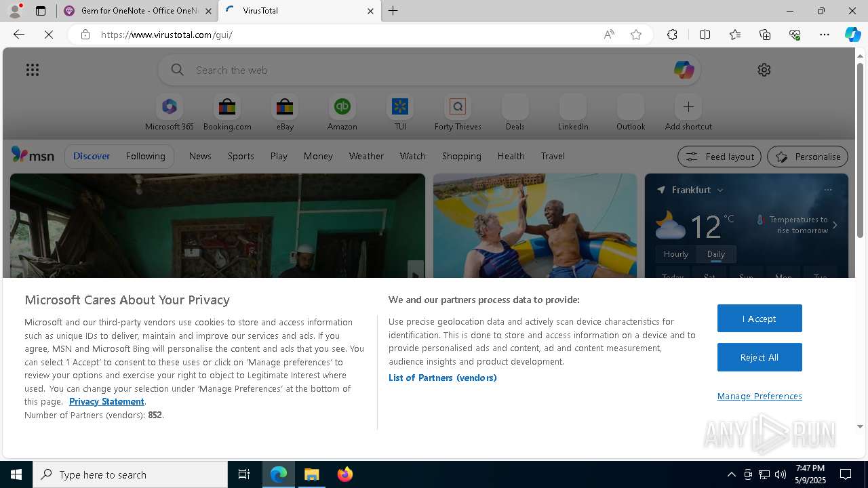Toggle split screen view
Screen dimensions: 868x488
(x=705, y=35)
